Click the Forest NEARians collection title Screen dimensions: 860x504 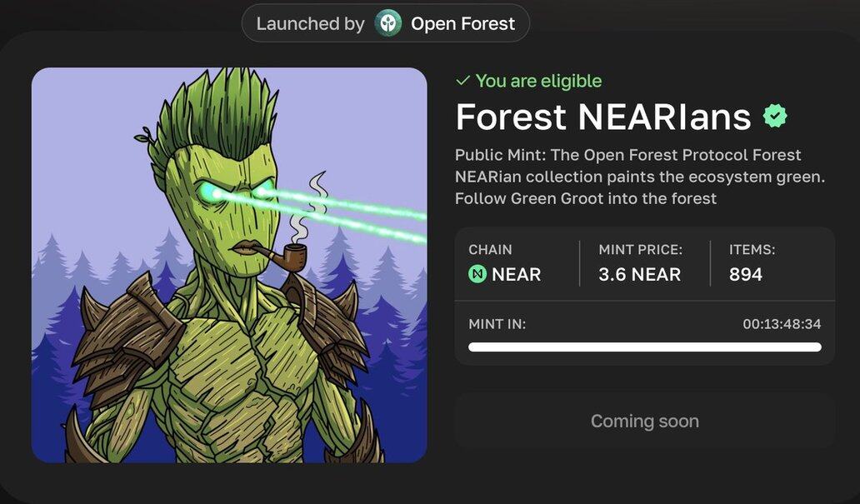pyautogui.click(x=603, y=117)
